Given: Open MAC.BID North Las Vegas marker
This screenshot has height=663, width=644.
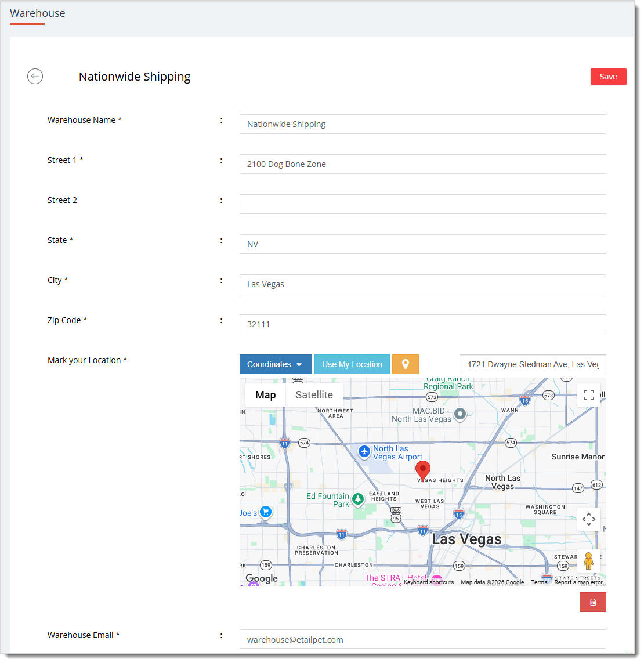Looking at the screenshot, I should tap(460, 414).
